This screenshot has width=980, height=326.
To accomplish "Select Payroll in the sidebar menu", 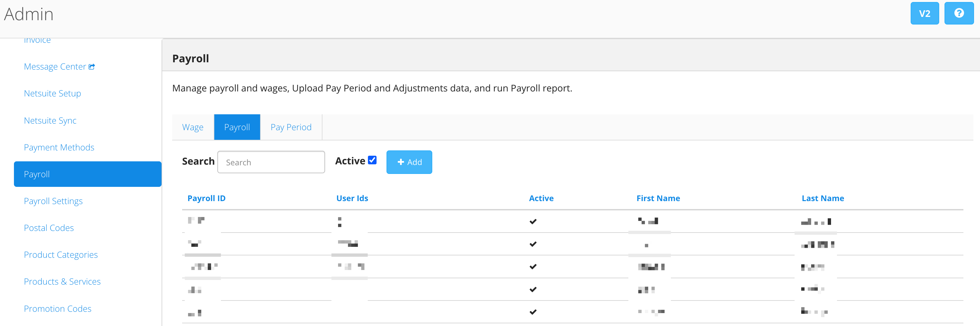I will click(88, 174).
